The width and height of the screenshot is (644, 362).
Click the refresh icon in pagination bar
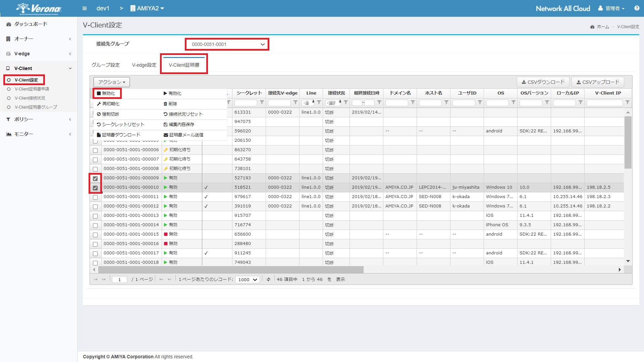pos(268,279)
